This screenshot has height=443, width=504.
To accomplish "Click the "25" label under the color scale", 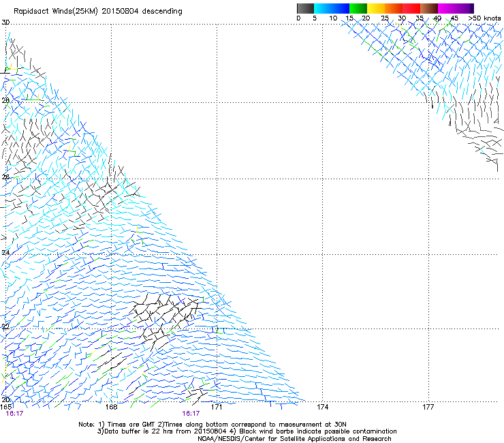I will click(x=385, y=18).
